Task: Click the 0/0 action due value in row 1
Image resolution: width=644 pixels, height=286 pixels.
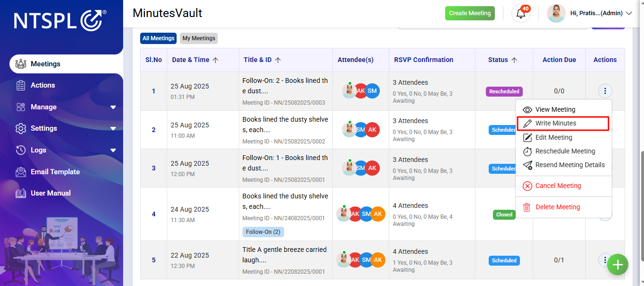Action: coord(559,91)
